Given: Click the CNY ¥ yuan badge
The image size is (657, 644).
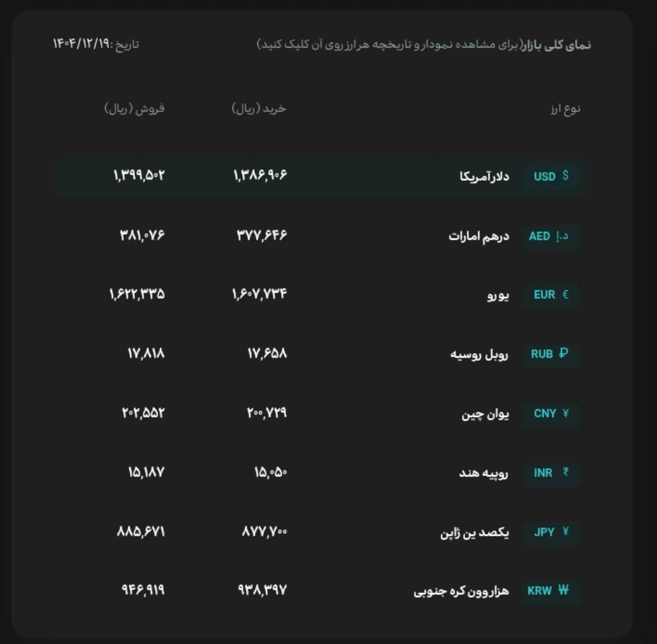Looking at the screenshot, I should coord(551,413).
